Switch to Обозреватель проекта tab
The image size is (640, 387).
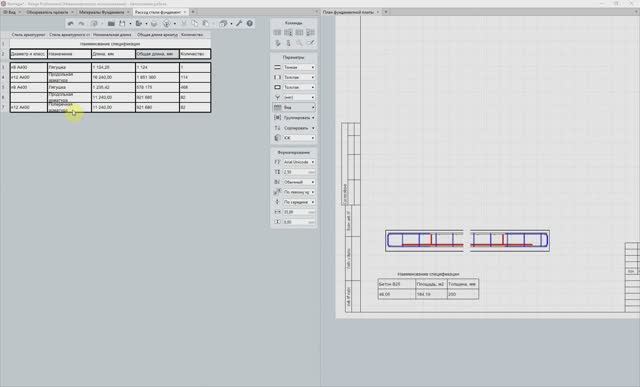click(x=50, y=12)
